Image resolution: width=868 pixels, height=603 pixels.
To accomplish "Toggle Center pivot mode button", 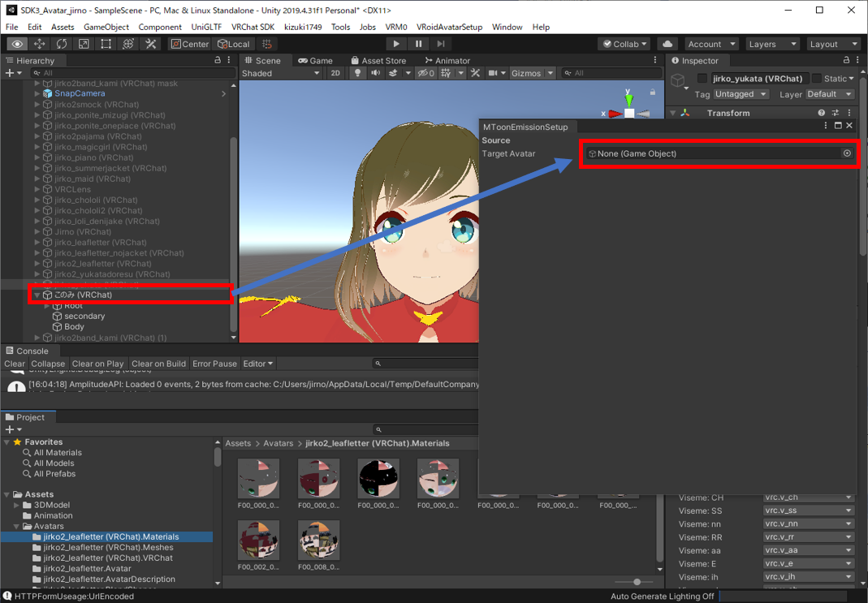I will [190, 45].
